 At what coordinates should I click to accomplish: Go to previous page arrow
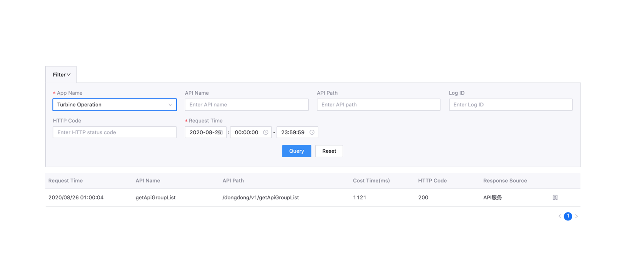point(560,216)
